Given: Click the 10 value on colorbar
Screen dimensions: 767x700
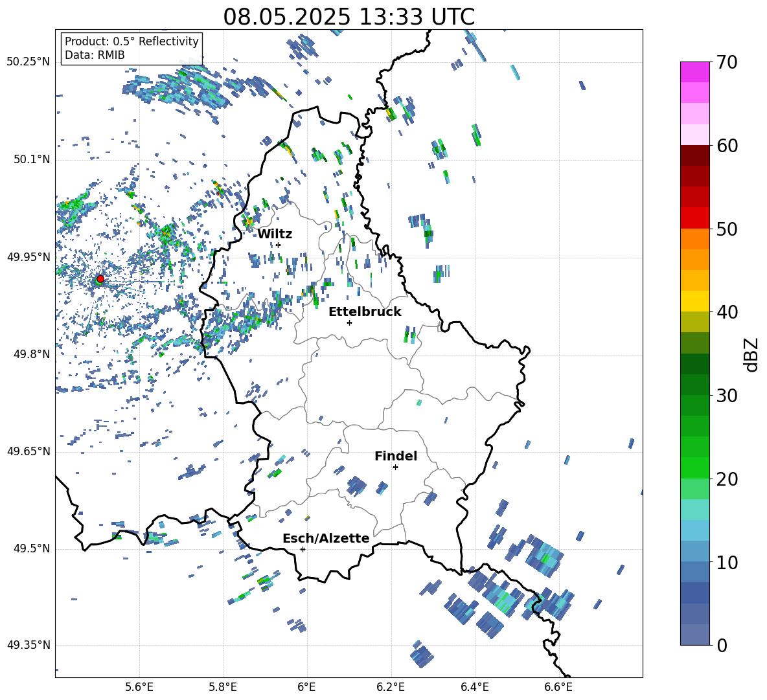Looking at the screenshot, I should point(727,562).
